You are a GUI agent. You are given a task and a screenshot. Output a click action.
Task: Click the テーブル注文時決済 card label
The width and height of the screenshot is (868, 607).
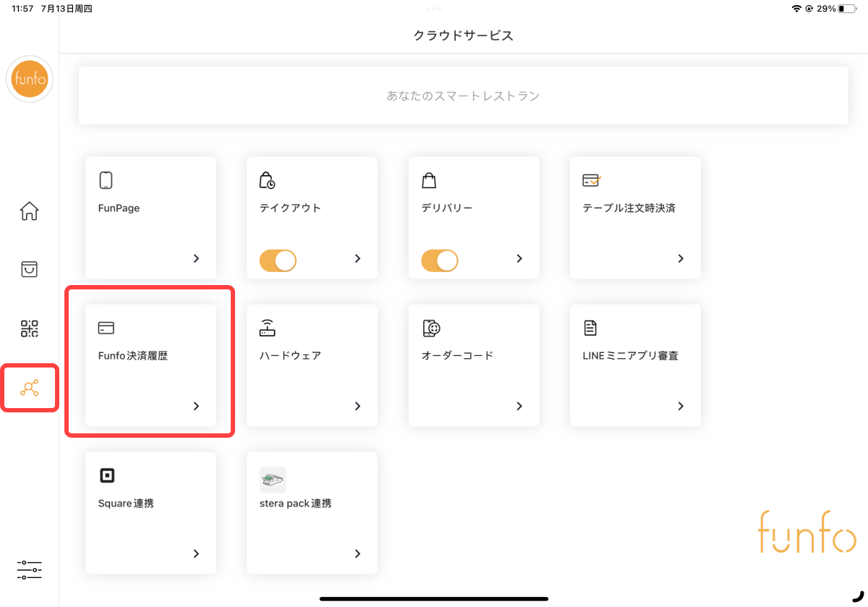pyautogui.click(x=629, y=208)
